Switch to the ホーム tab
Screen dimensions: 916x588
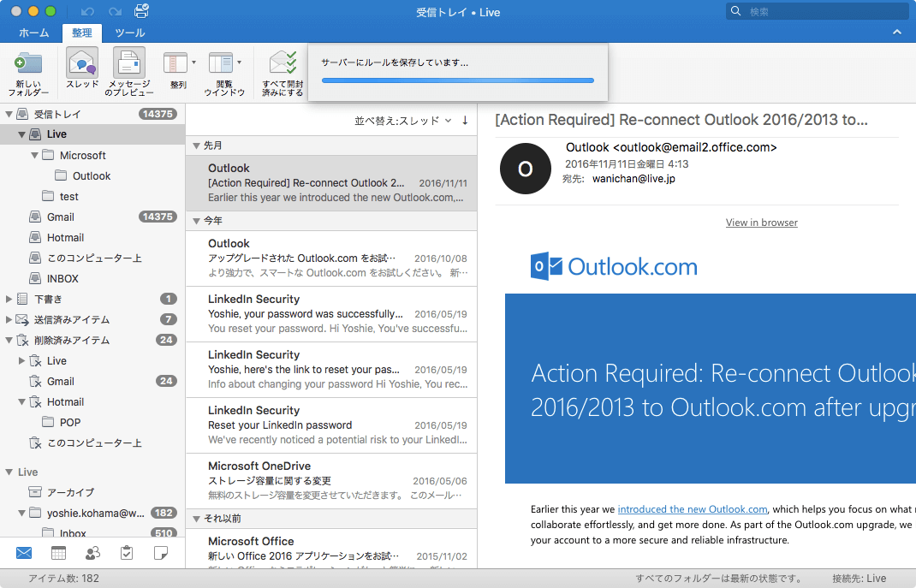coord(33,33)
